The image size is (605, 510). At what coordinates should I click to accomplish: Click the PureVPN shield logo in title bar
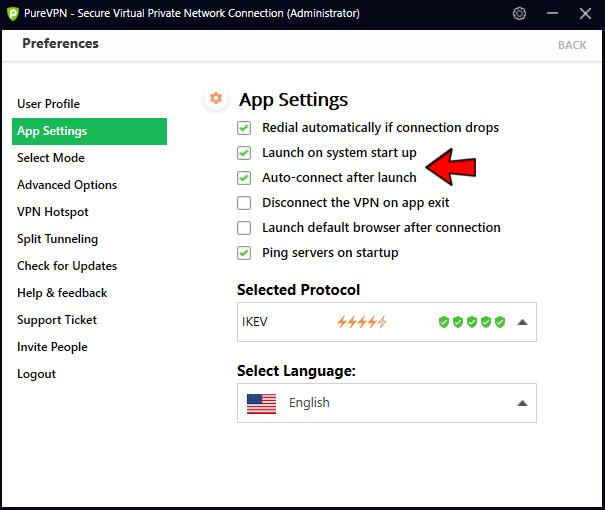pyautogui.click(x=13, y=14)
